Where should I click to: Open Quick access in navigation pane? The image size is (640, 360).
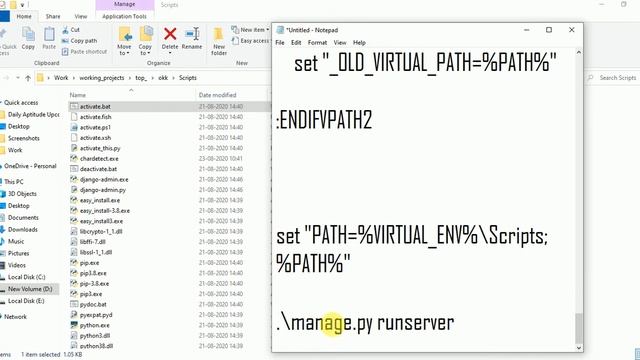point(21,102)
